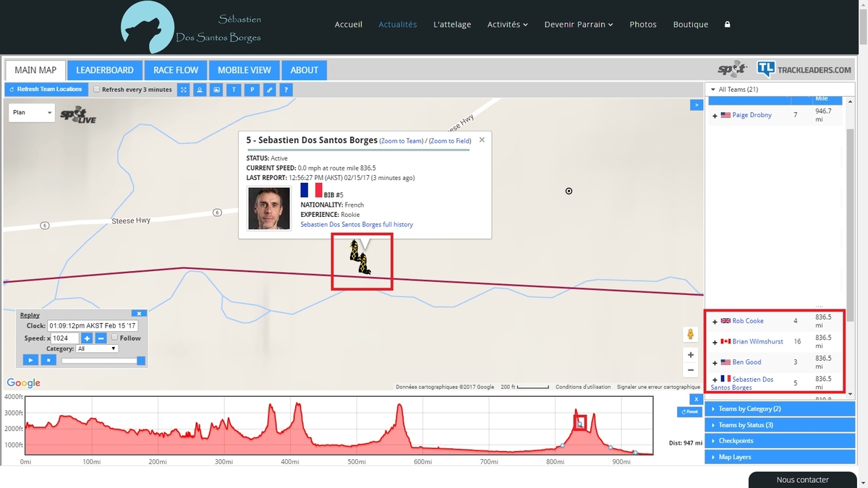Open the replay Category dropdown
The height and width of the screenshot is (488, 868).
[x=97, y=348]
